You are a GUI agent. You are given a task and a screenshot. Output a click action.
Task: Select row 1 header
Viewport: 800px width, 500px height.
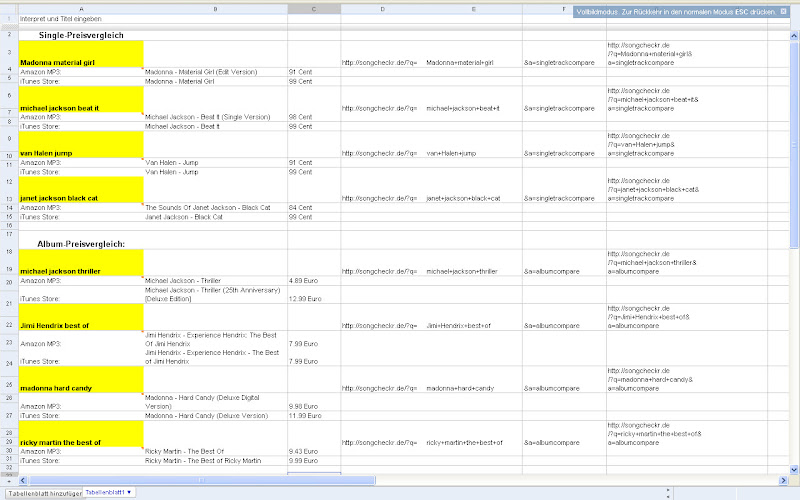pyautogui.click(x=9, y=19)
